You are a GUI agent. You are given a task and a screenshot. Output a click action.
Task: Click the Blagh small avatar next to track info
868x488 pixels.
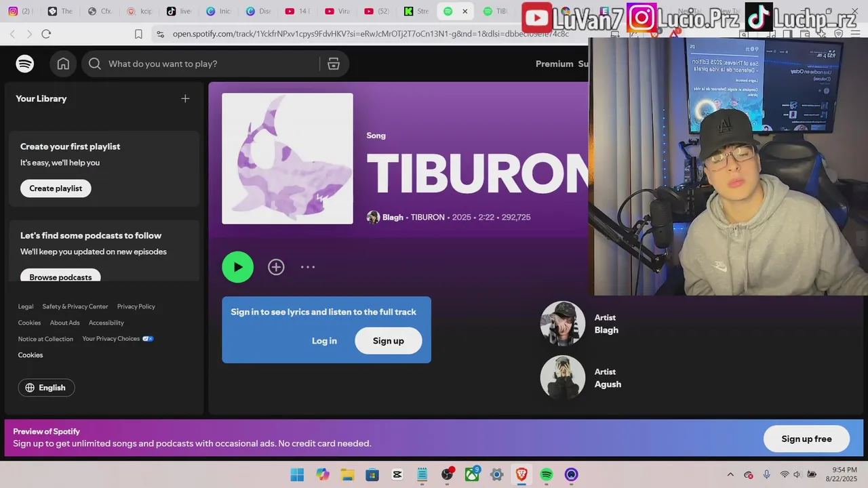click(x=373, y=218)
